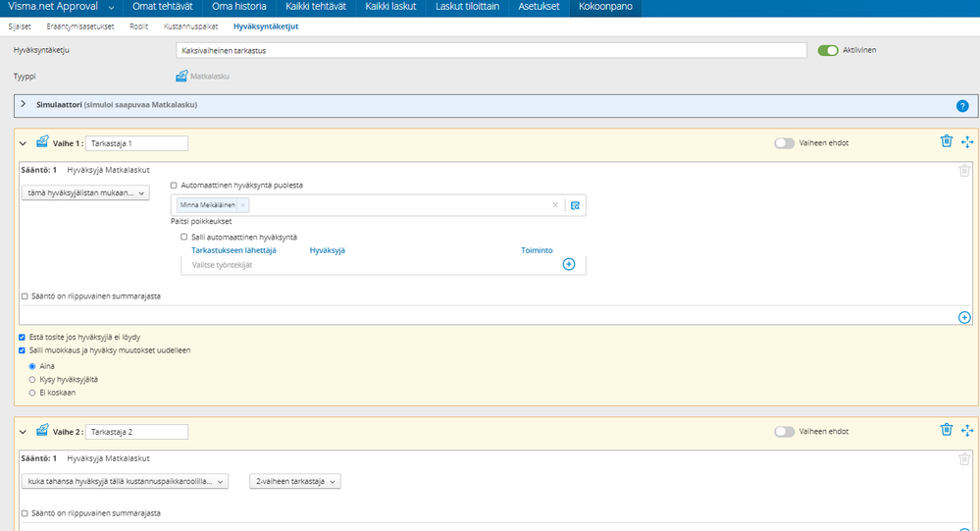Viewport: 980px width, 531px height.
Task: Click the gray trash icon of Vaihe 1 Sääntö 1
Action: point(963,170)
